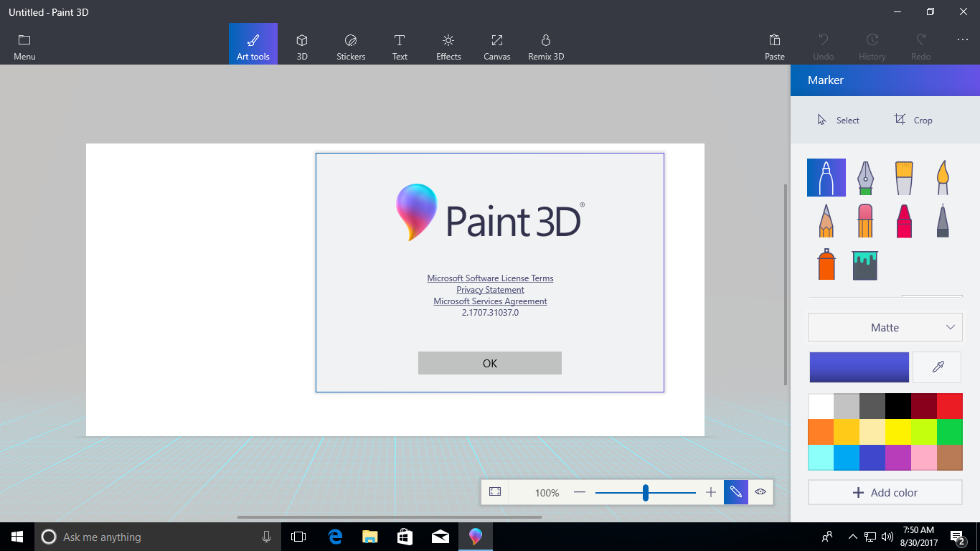
Task: Click the Cortana Ask me anything box
Action: click(158, 537)
